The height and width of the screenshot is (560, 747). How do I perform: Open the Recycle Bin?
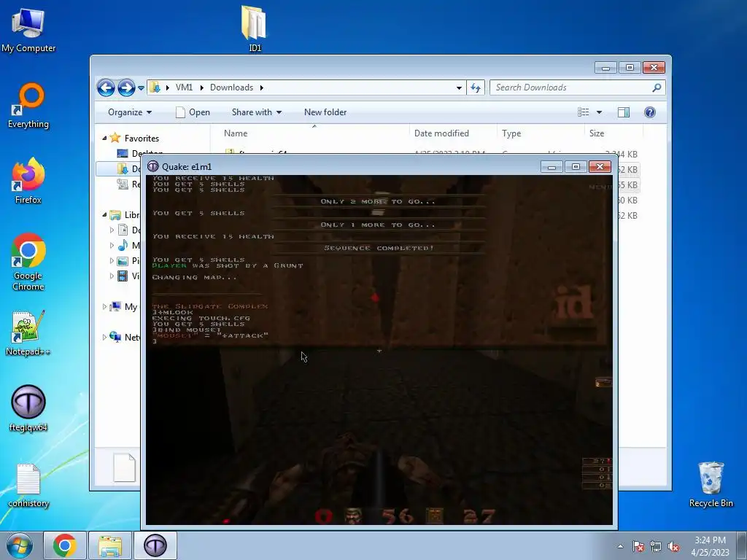711,485
